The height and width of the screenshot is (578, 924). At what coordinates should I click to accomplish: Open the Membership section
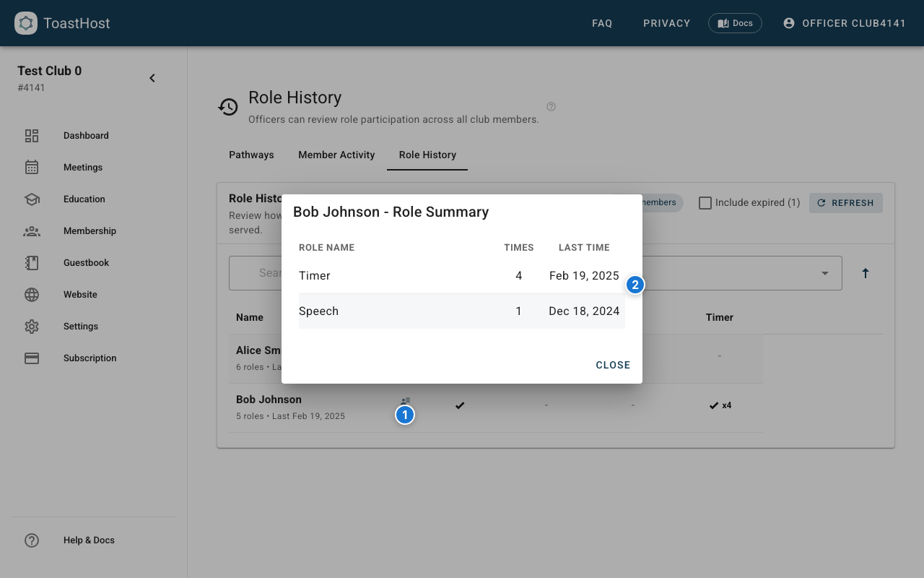click(90, 230)
